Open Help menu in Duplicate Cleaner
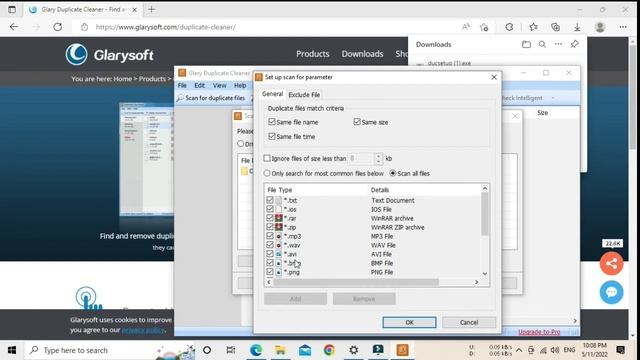Viewport: 640px width, 360px height. [x=240, y=85]
